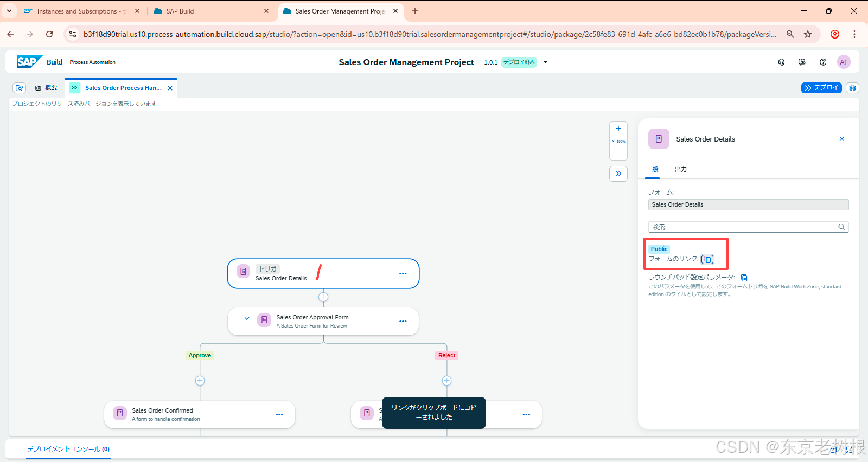Image resolution: width=868 pixels, height=462 pixels.
Task: Open the デプロイメントコンソール tab
Action: 68,449
